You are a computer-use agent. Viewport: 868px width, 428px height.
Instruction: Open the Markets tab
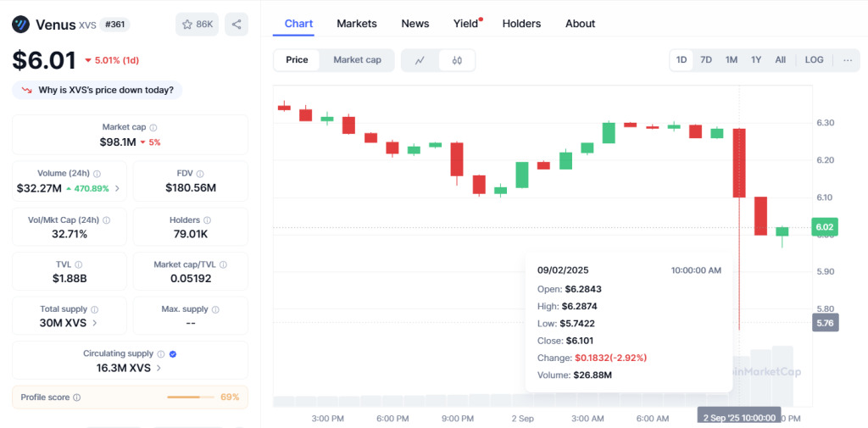[x=357, y=24]
